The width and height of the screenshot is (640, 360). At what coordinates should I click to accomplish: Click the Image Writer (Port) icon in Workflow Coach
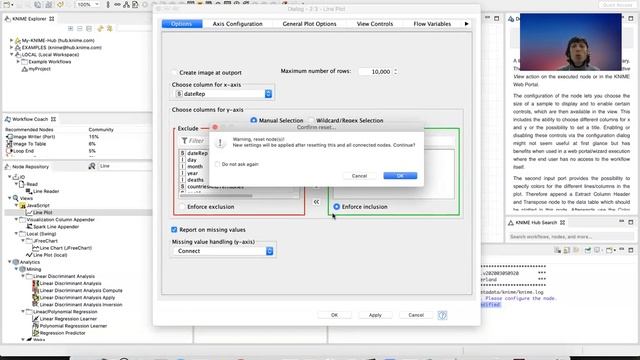pyautogui.click(x=9, y=137)
